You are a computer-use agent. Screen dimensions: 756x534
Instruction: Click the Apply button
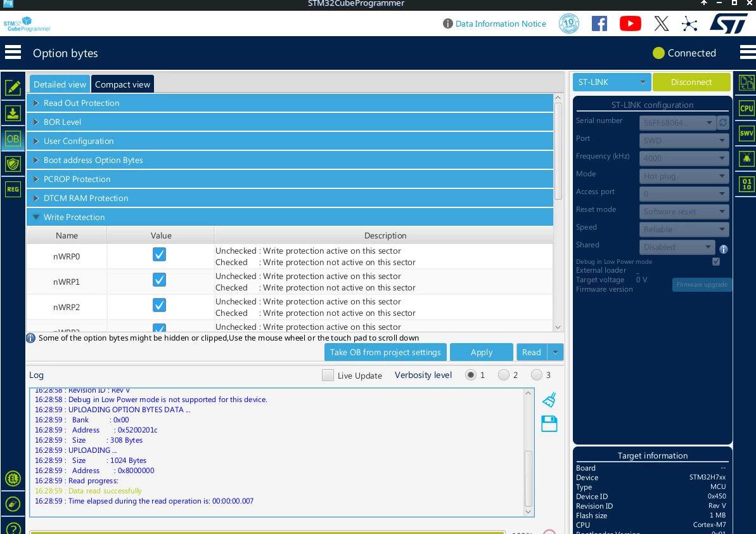click(x=481, y=352)
